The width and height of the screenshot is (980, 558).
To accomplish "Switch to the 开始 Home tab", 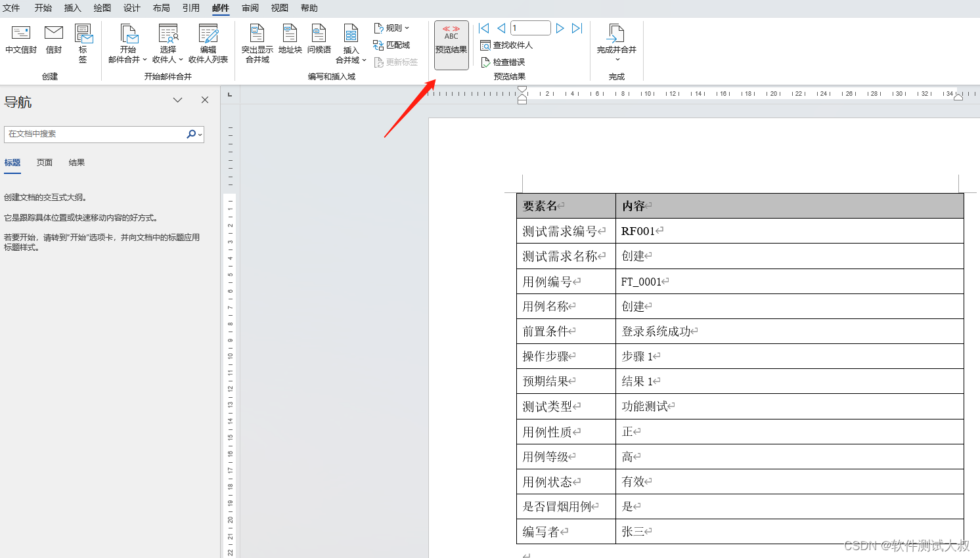I will [x=43, y=8].
